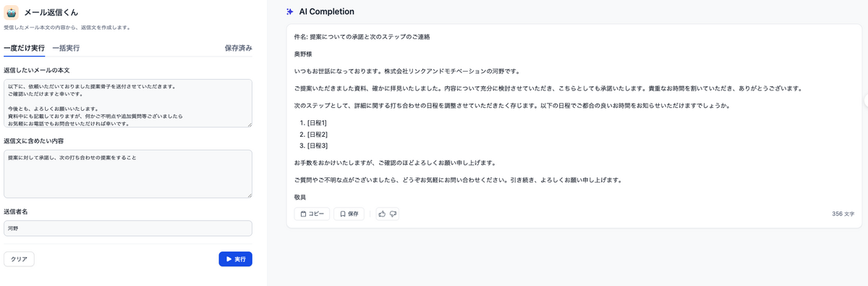Screen dimensions: 868x286
Task: Click the 送信者名 input field
Action: point(128,228)
